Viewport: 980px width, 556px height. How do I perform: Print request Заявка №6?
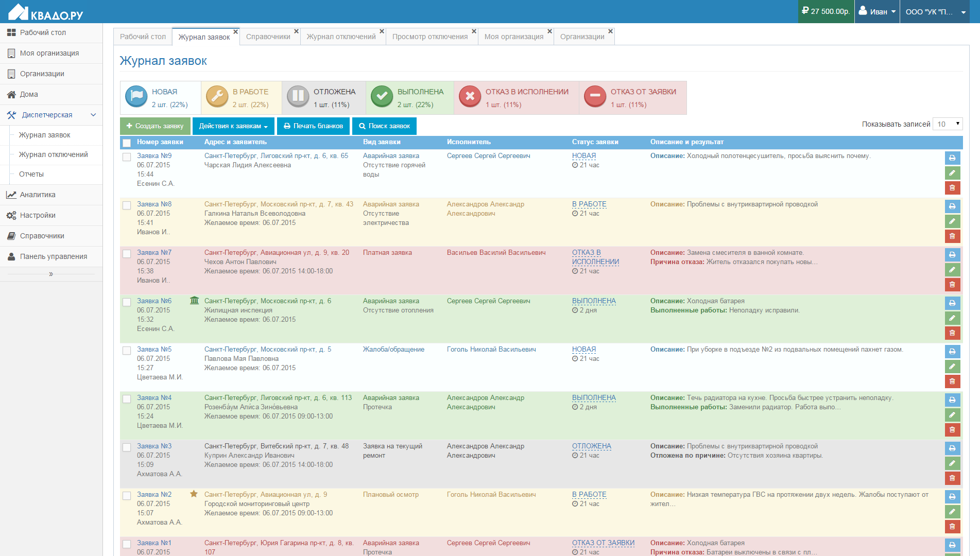pos(952,303)
